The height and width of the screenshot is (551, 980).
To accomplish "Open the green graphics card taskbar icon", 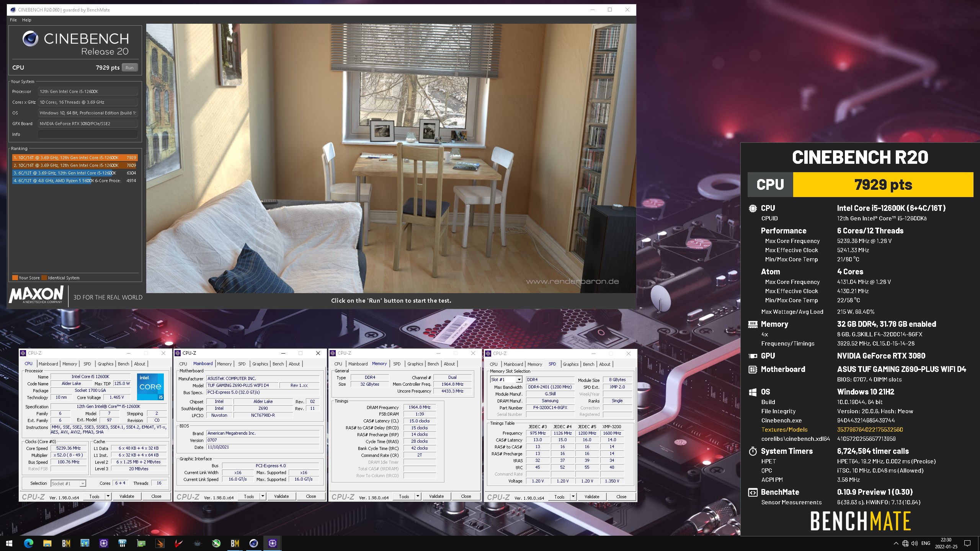I will point(141,543).
